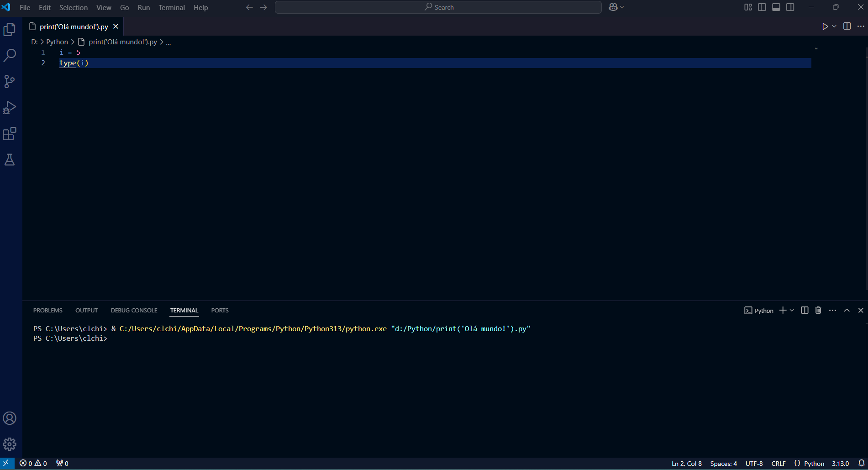Open the Accounts menu icon
Image resolution: width=868 pixels, height=470 pixels.
click(x=10, y=418)
